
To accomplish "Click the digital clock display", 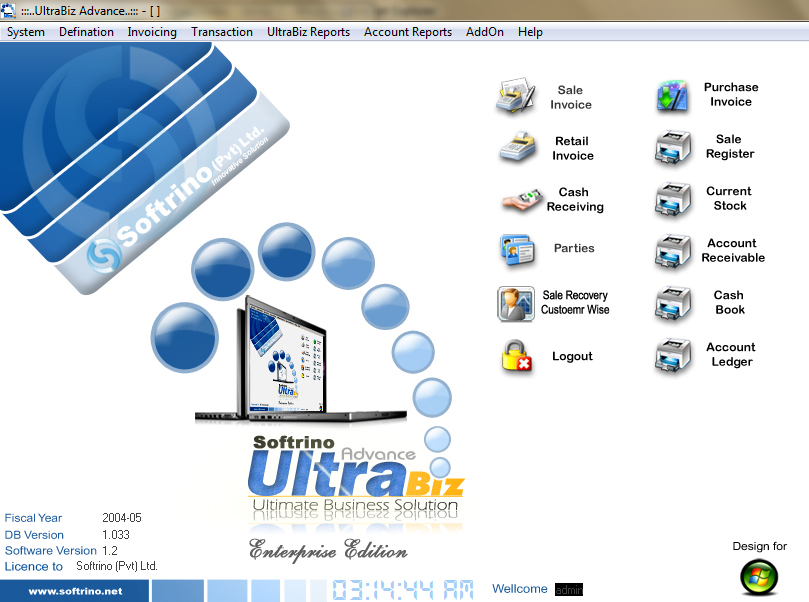I will (403, 590).
